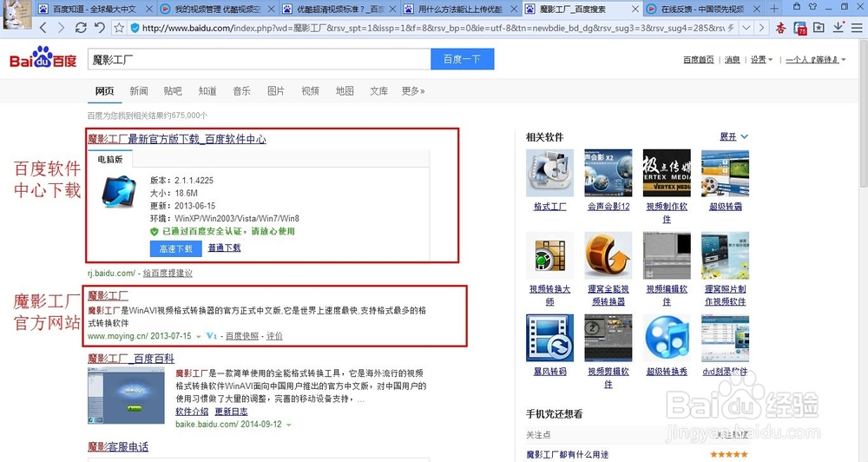Open the extension icon with red 75 badge
Viewport: 868px width, 462px height.
[800, 29]
